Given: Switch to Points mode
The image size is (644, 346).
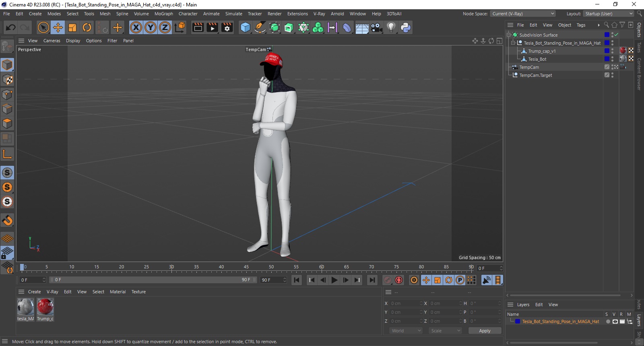Looking at the screenshot, I should coord(7,95).
